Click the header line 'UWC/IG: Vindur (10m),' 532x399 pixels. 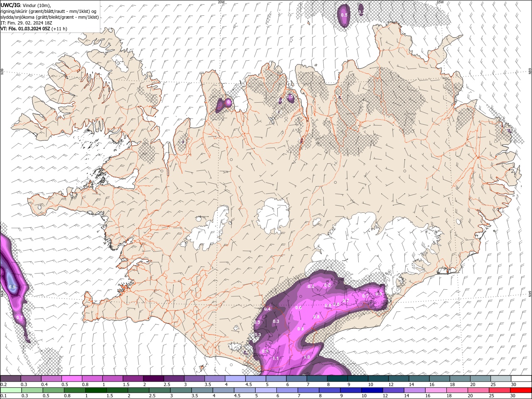(x=26, y=5)
